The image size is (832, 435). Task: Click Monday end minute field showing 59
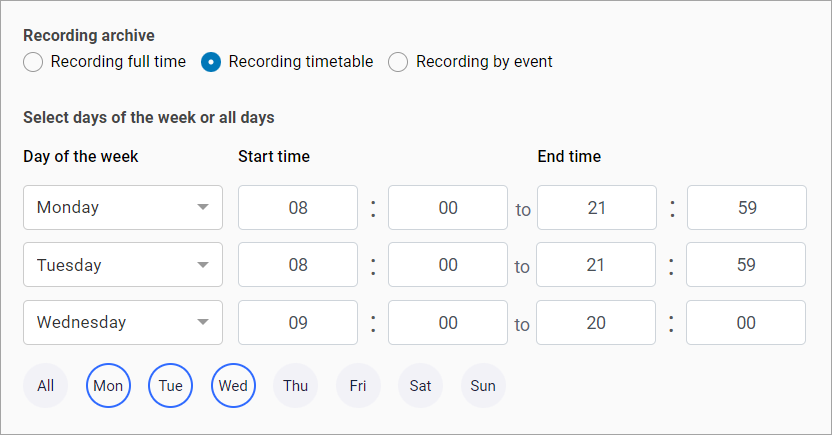pyautogui.click(x=746, y=208)
